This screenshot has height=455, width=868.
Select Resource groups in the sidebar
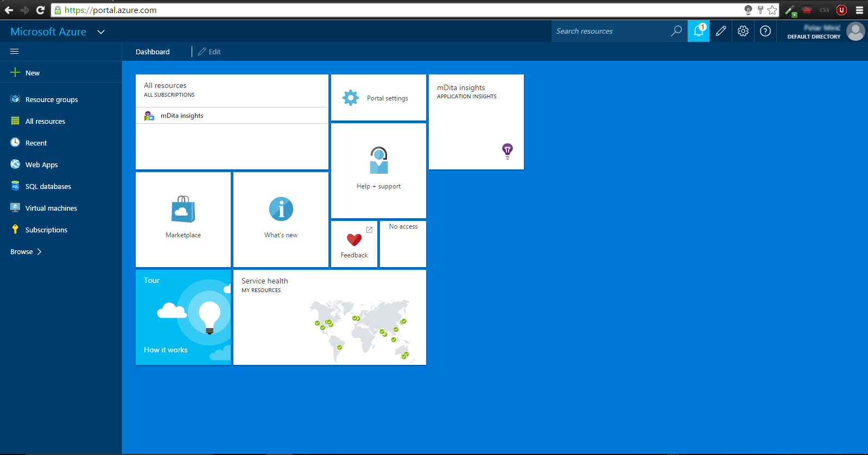point(51,100)
